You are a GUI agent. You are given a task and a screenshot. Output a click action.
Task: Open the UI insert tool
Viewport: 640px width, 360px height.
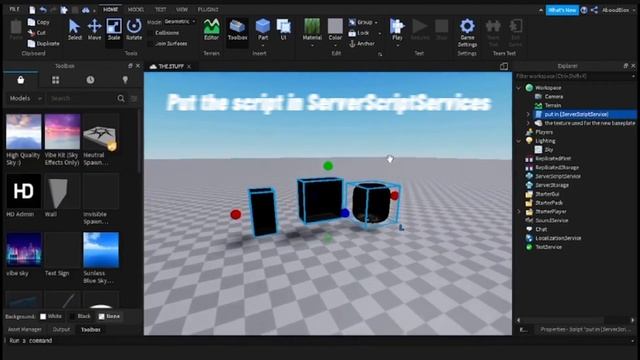click(283, 29)
